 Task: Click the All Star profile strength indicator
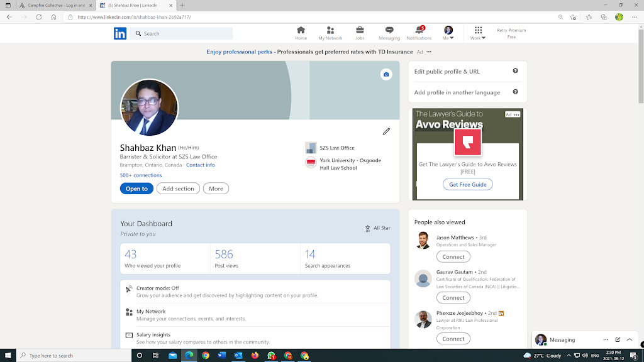[377, 228]
